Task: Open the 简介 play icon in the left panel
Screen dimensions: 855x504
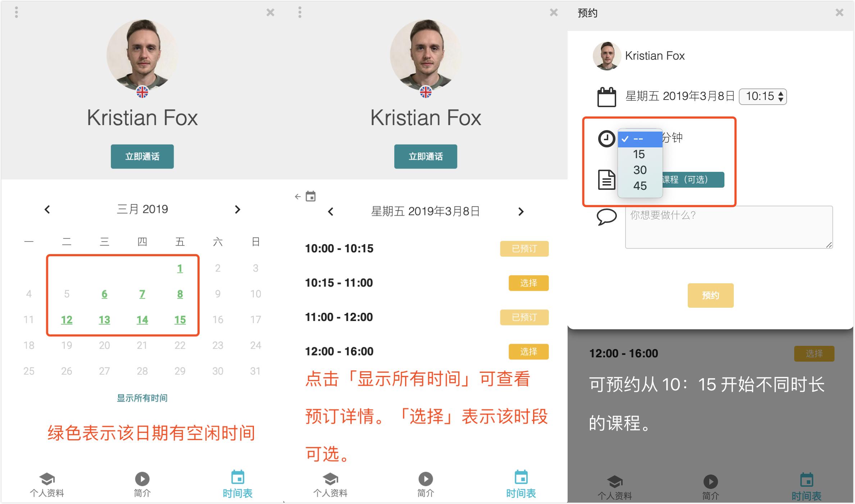Action: [142, 479]
